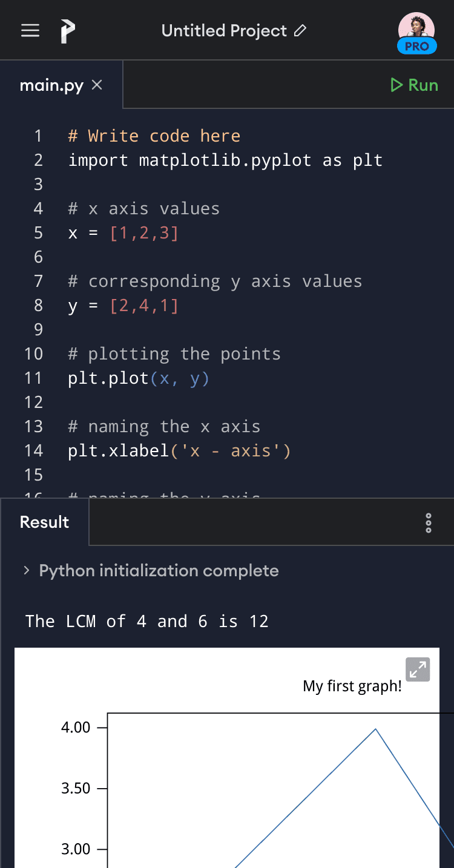Switch to the Result tab
Screen dimensions: 454x868
[44, 522]
